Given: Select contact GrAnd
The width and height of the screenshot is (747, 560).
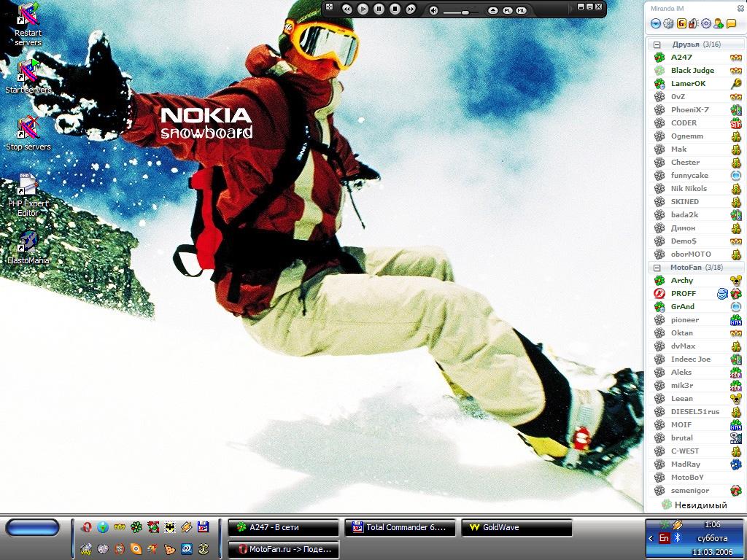Looking at the screenshot, I should [x=695, y=307].
